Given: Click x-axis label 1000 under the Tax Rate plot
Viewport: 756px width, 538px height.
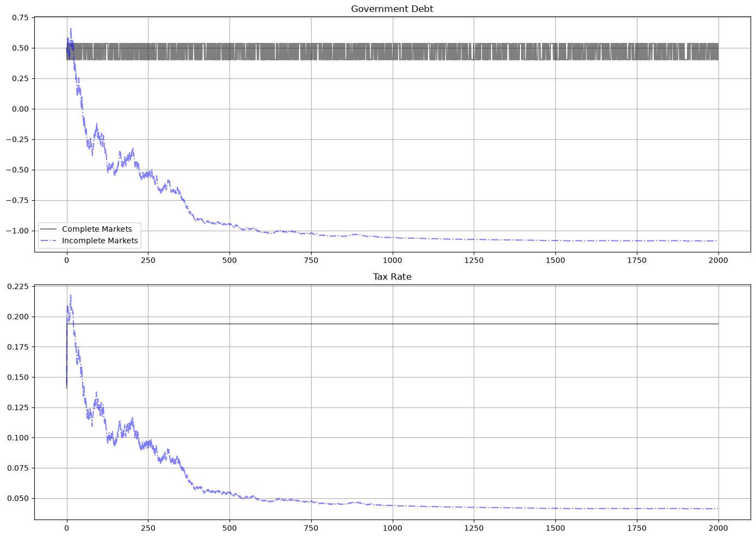Looking at the screenshot, I should tap(392, 528).
